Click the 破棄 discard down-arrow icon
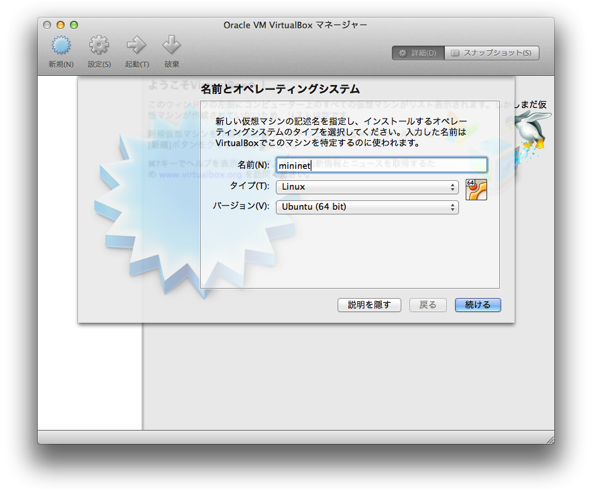The height and width of the screenshot is (493, 600). coord(171,46)
